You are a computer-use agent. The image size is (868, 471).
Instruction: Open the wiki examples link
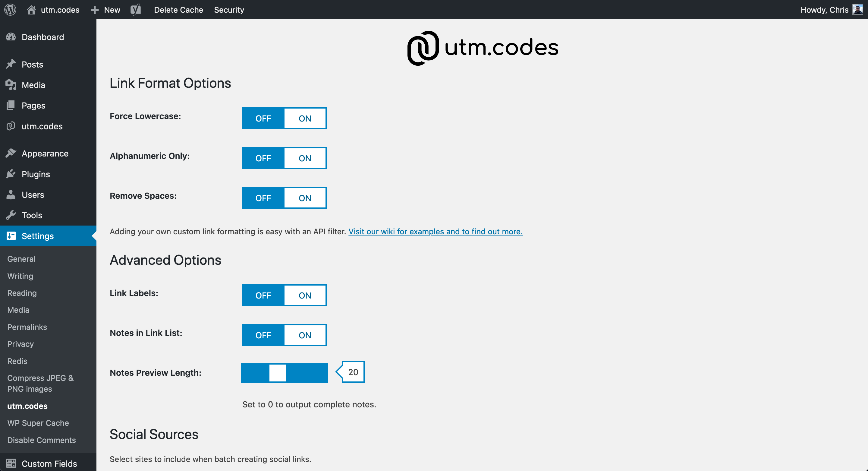pos(435,231)
